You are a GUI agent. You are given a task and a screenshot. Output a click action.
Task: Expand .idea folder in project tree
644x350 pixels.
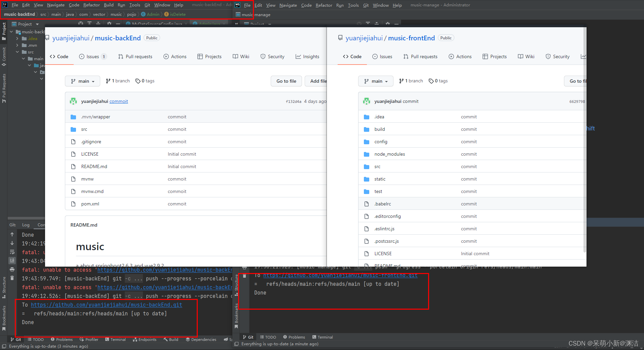pos(17,39)
